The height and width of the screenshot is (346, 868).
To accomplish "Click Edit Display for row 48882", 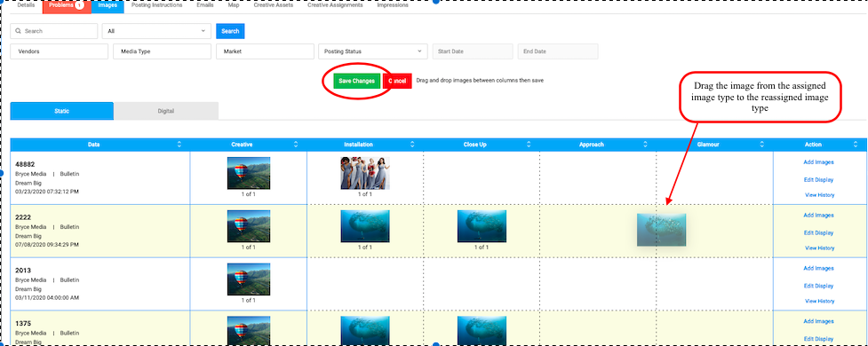I will pyautogui.click(x=819, y=179).
